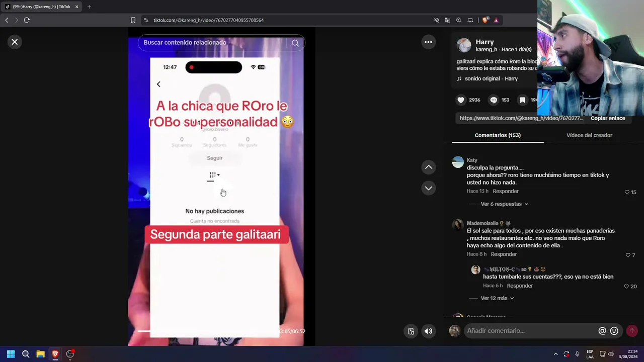Seek on the video progress bar

pyautogui.click(x=208, y=331)
